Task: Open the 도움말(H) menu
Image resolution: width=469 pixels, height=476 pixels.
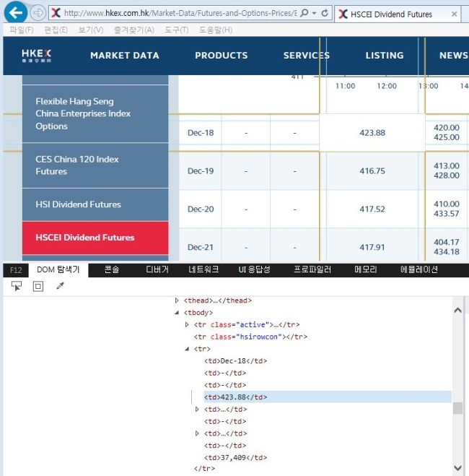Action: [216, 30]
